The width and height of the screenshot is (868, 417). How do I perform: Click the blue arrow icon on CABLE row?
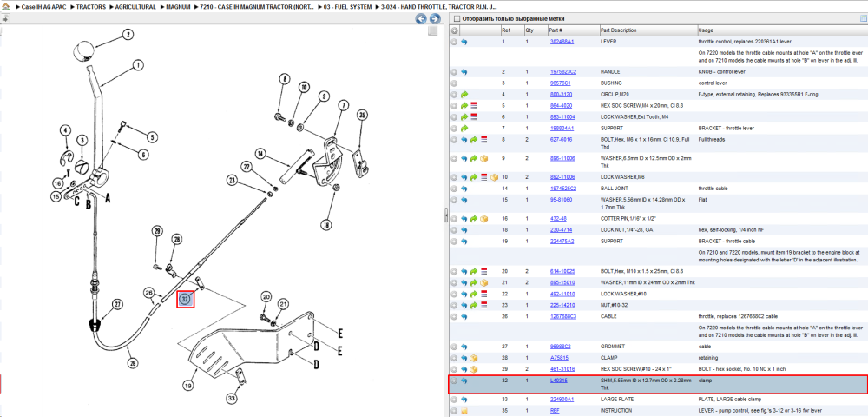pyautogui.click(x=464, y=316)
